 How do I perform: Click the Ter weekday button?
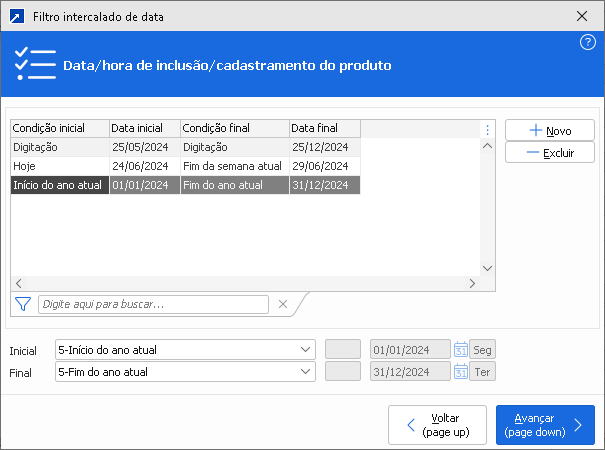click(x=482, y=372)
